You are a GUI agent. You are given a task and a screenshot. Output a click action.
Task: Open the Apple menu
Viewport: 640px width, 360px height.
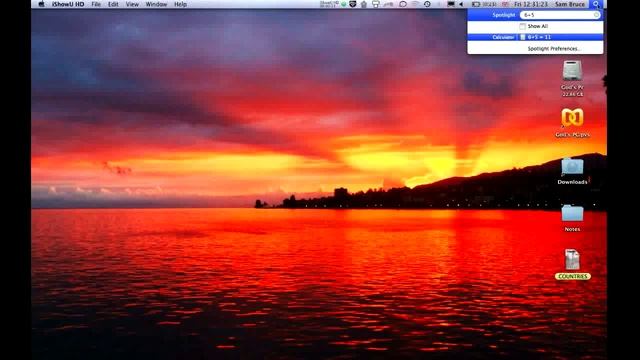tap(41, 4)
